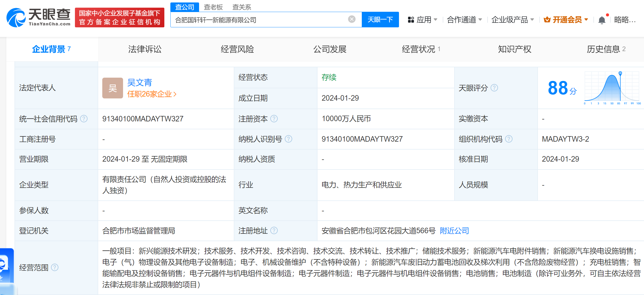Switch to the 公司发展 tab
644x295 pixels.
click(x=330, y=49)
